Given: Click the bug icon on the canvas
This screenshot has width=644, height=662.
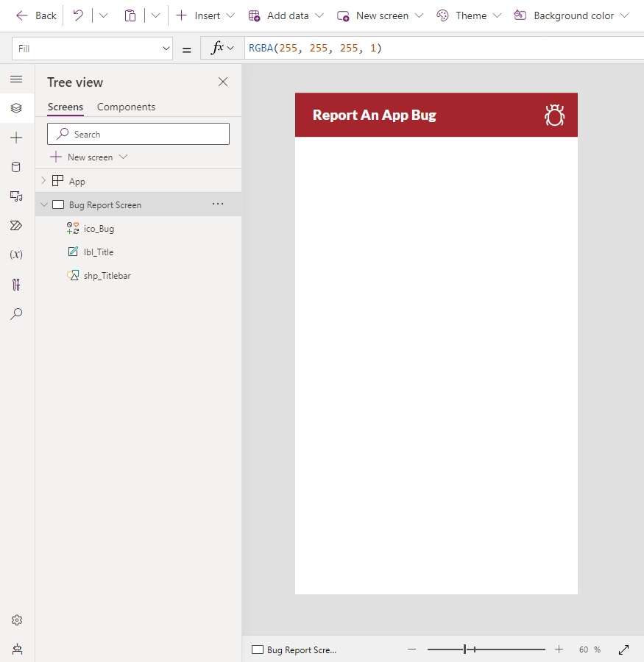Looking at the screenshot, I should [554, 115].
